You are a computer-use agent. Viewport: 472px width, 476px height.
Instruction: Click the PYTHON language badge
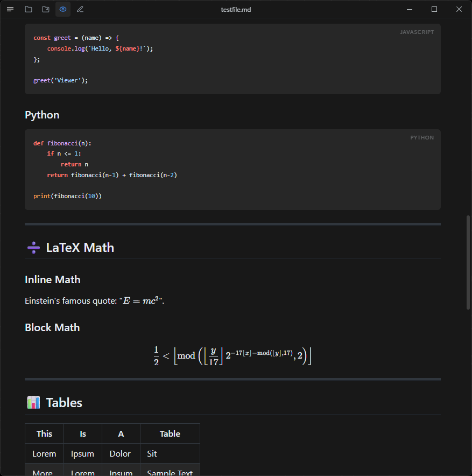point(421,137)
